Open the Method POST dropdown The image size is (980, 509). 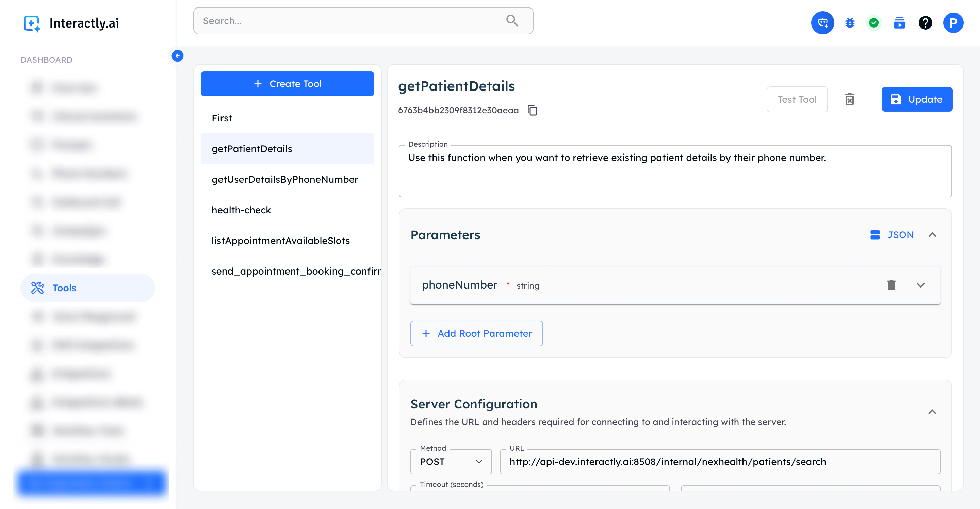[451, 461]
